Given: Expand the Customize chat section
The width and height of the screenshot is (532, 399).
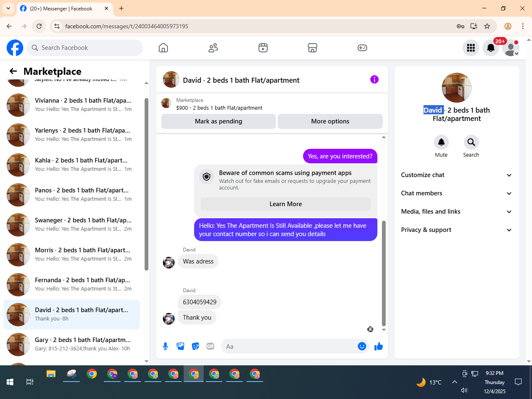Looking at the screenshot, I should [x=456, y=175].
